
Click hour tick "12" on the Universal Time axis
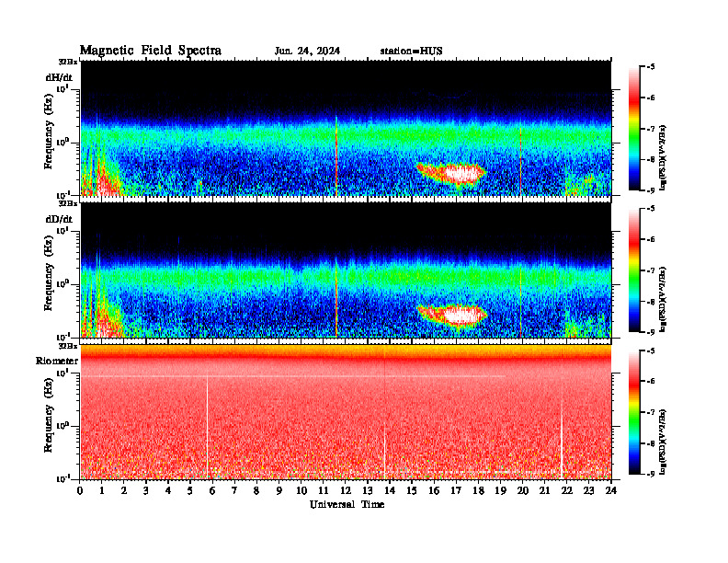tap(346, 491)
